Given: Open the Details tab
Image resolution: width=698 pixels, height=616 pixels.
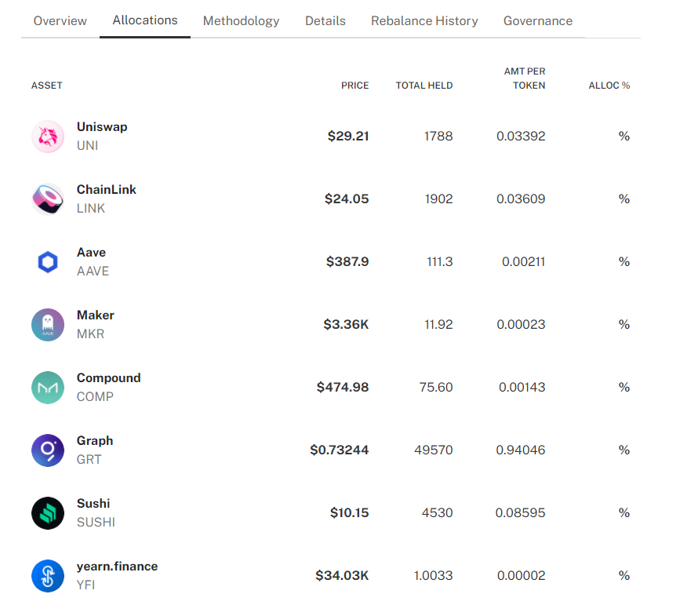Looking at the screenshot, I should click(x=325, y=21).
